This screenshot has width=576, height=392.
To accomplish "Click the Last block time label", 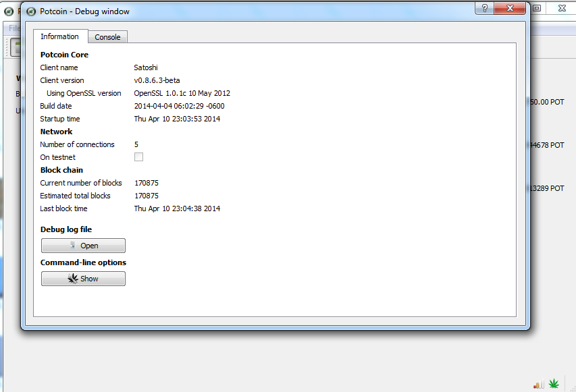I will tap(63, 208).
